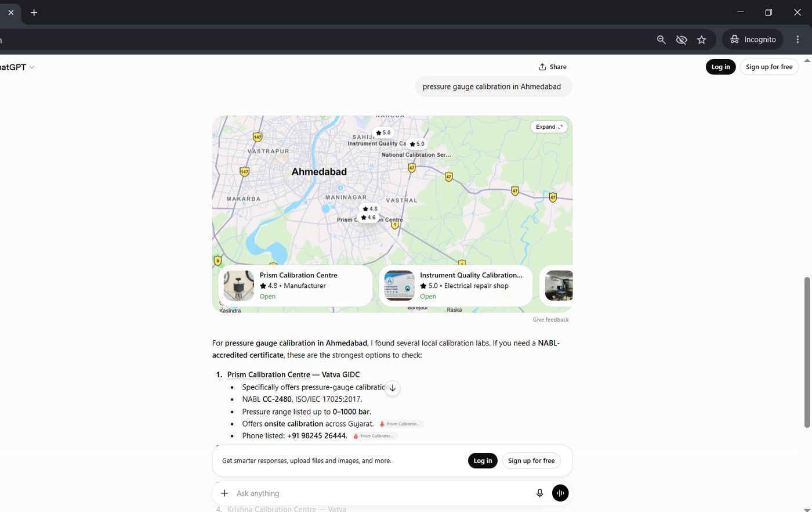
Task: Click the Incognito indicator button
Action: pyautogui.click(x=753, y=39)
